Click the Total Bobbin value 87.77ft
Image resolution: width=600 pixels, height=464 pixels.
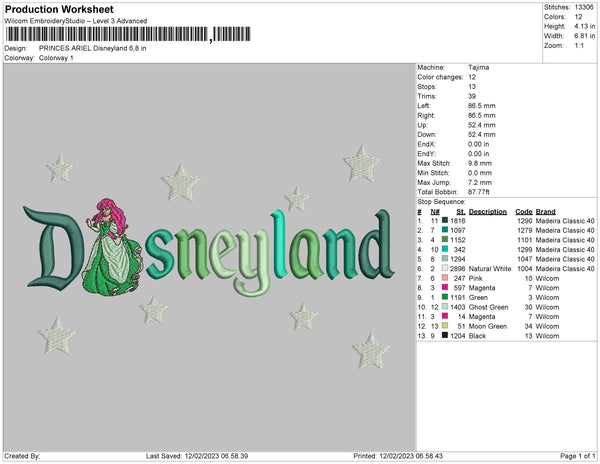(x=479, y=192)
